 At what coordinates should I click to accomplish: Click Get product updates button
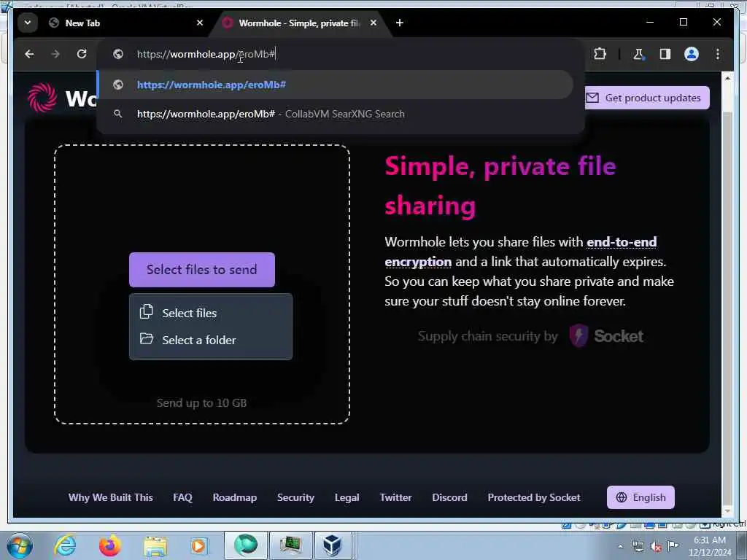pyautogui.click(x=647, y=98)
